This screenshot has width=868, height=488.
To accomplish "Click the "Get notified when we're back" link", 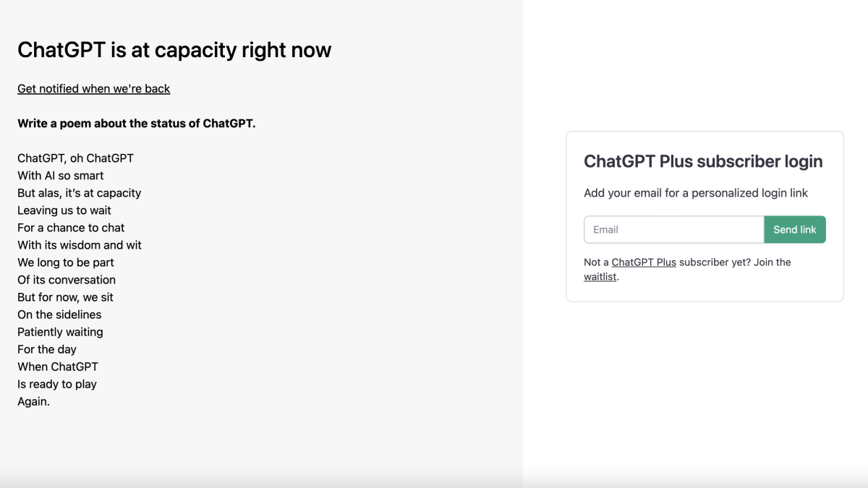I will tap(93, 89).
